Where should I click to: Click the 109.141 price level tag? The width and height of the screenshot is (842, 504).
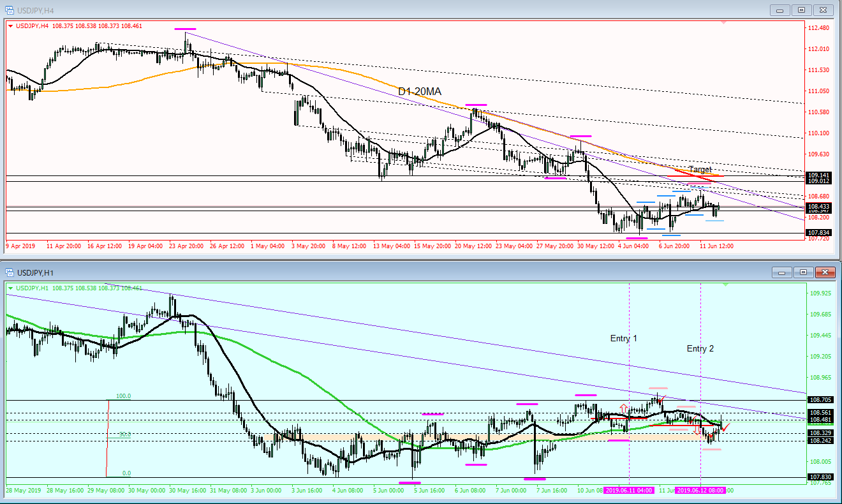pos(818,175)
